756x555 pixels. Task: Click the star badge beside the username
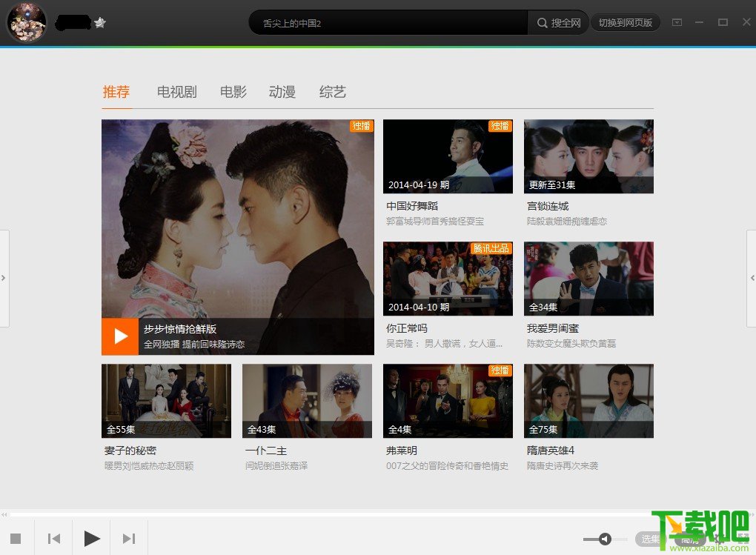[x=100, y=23]
